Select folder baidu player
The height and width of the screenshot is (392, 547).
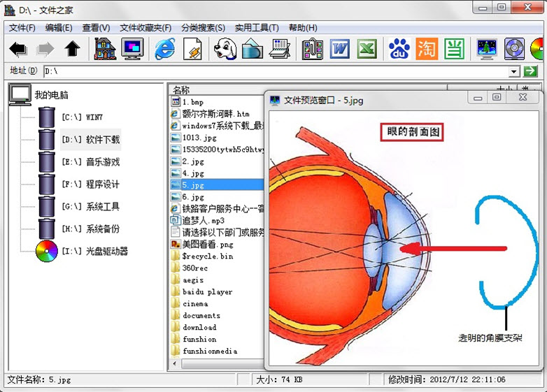(207, 291)
